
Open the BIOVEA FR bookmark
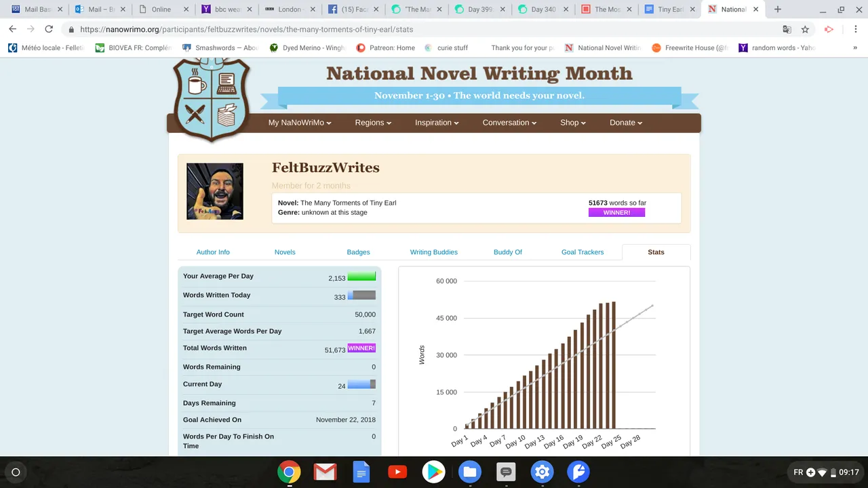point(132,48)
